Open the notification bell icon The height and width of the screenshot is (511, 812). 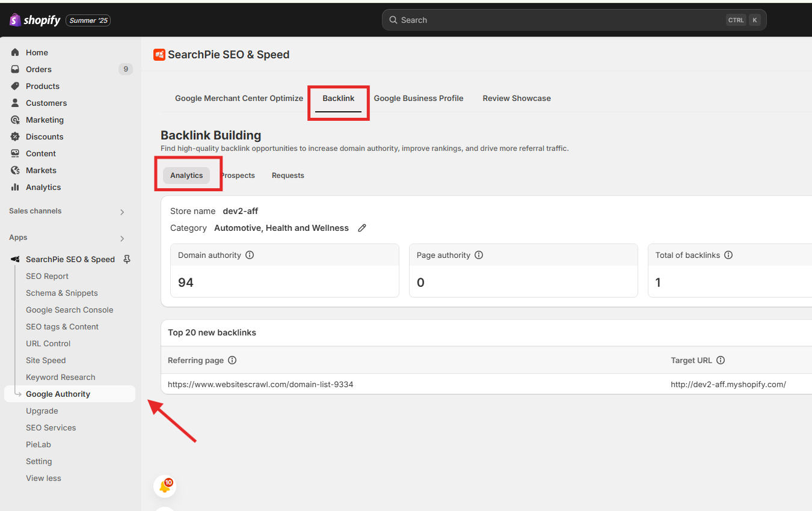(x=165, y=486)
